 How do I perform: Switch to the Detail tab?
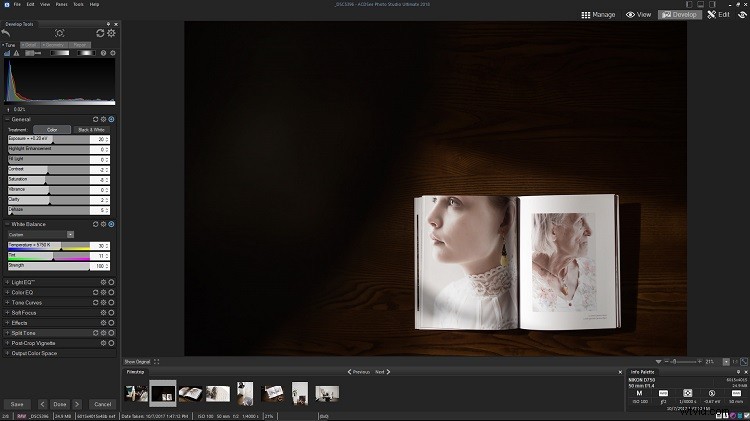click(30, 44)
